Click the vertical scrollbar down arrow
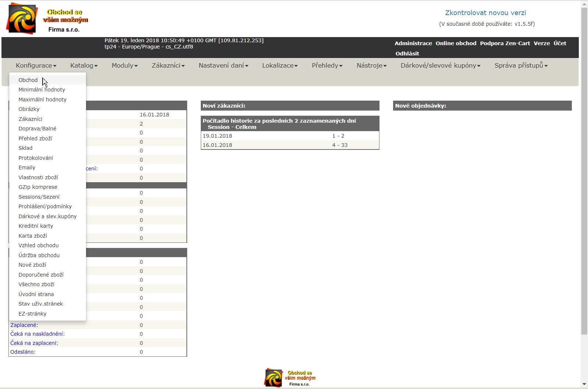 584,384
